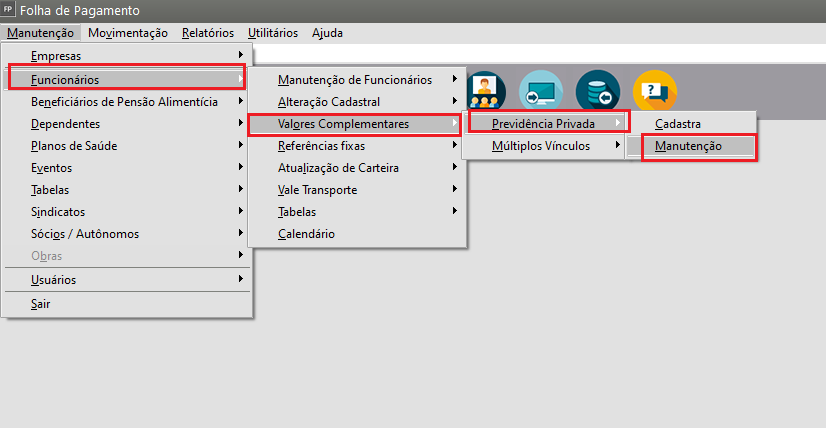Select Planos de Saúde entry
826x428 pixels.
(x=127, y=146)
